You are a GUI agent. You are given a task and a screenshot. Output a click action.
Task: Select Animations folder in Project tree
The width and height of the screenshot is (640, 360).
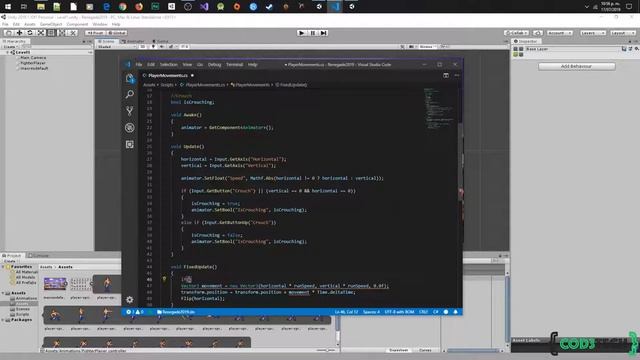click(x=26, y=298)
